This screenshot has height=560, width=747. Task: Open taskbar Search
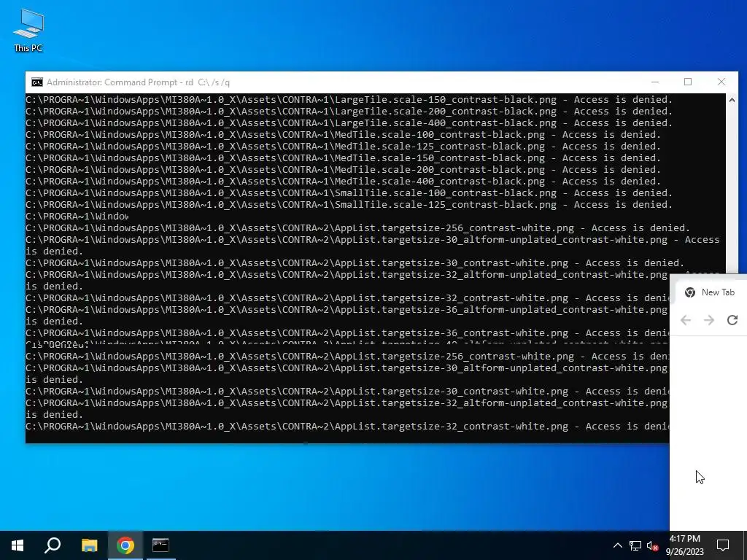(53, 545)
